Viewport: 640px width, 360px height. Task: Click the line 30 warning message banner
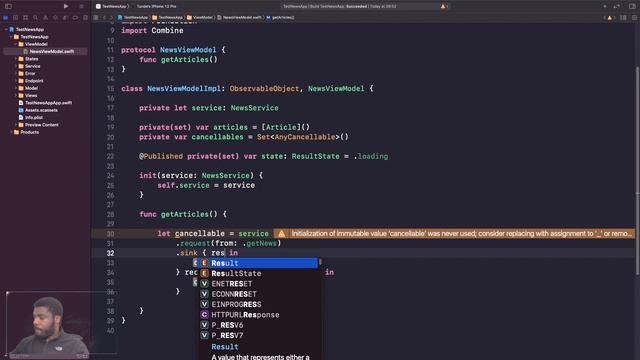pos(454,233)
